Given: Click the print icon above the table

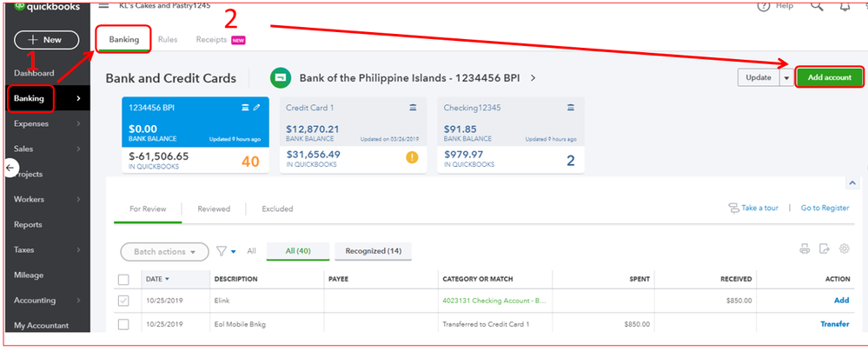Looking at the screenshot, I should (805, 248).
